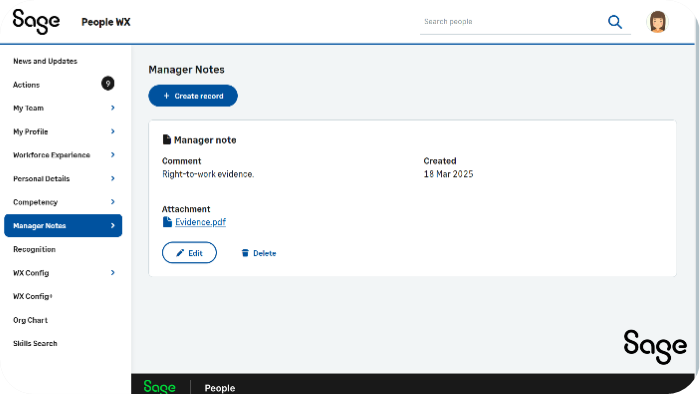Open News and Updates menu item
700x394 pixels.
(x=45, y=61)
